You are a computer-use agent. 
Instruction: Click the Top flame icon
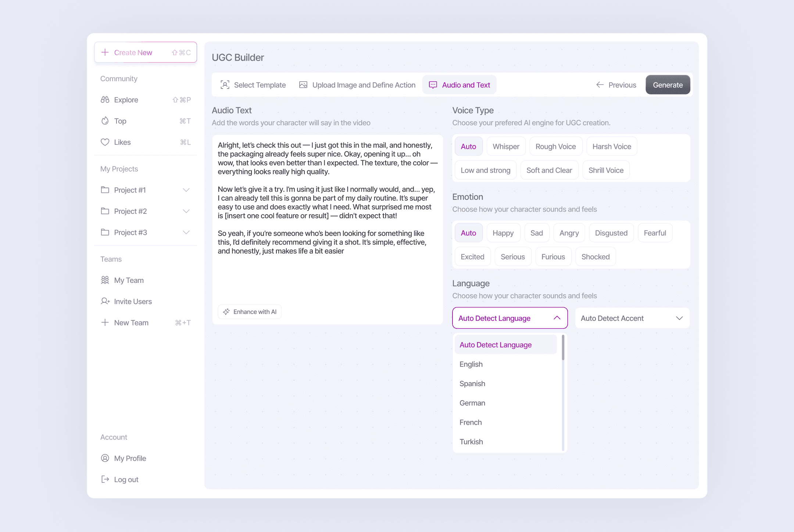105,121
